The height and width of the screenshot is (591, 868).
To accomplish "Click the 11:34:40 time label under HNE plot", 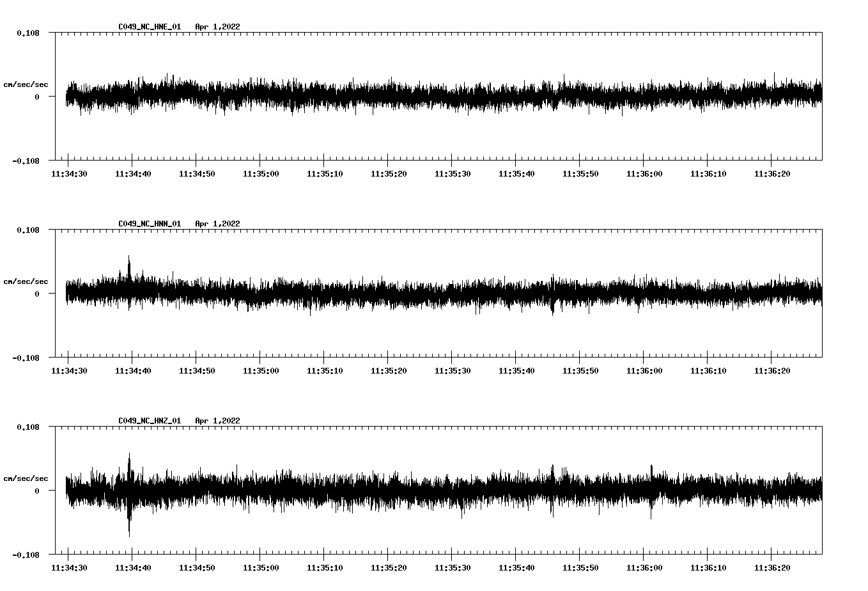I will (x=133, y=174).
